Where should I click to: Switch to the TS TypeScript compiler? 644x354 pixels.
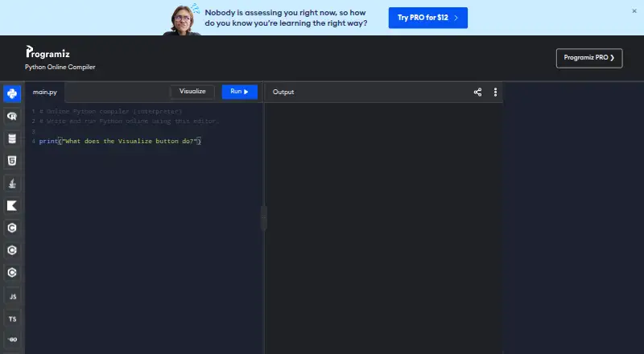click(x=12, y=319)
